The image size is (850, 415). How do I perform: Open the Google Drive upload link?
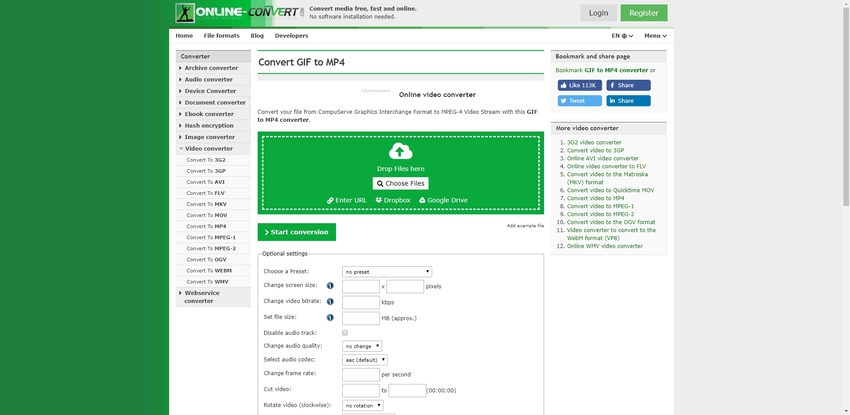(x=443, y=200)
